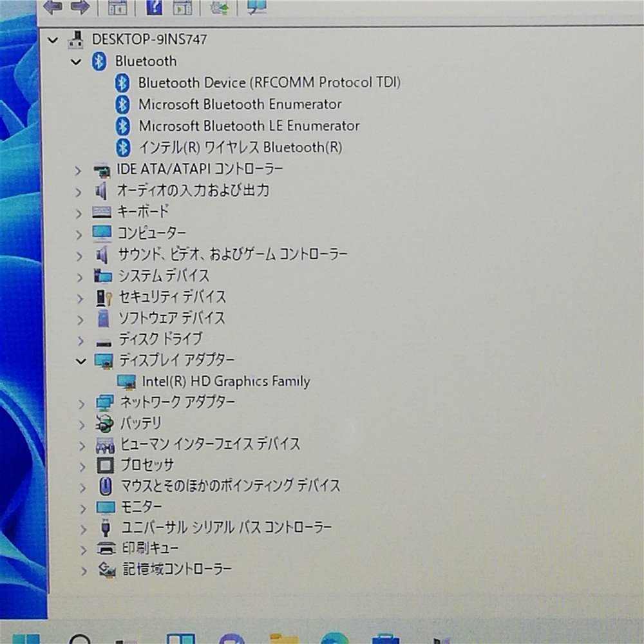Screen dimensions: 644x644
Task: Select the USB plug icon for ユニバーサル シリアル バス コントローラー
Action: (106, 527)
